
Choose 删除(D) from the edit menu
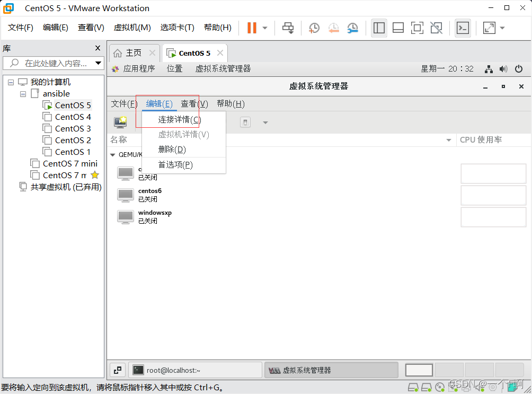pos(184,149)
